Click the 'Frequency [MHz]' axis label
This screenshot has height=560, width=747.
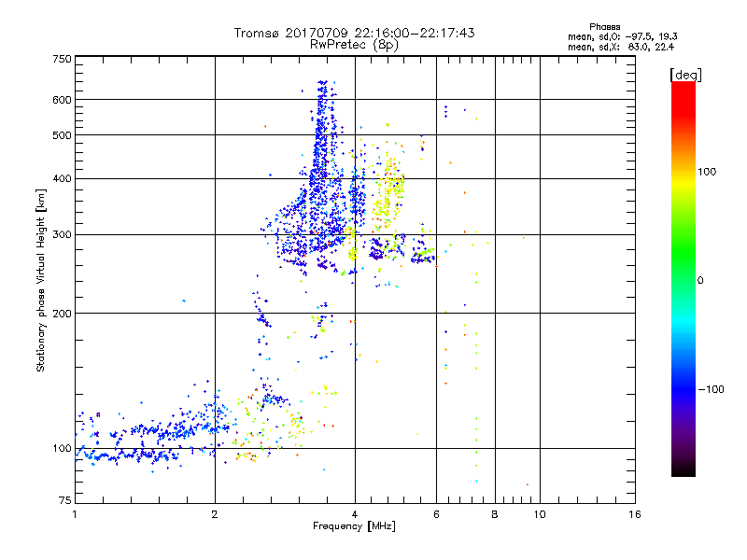(x=354, y=526)
